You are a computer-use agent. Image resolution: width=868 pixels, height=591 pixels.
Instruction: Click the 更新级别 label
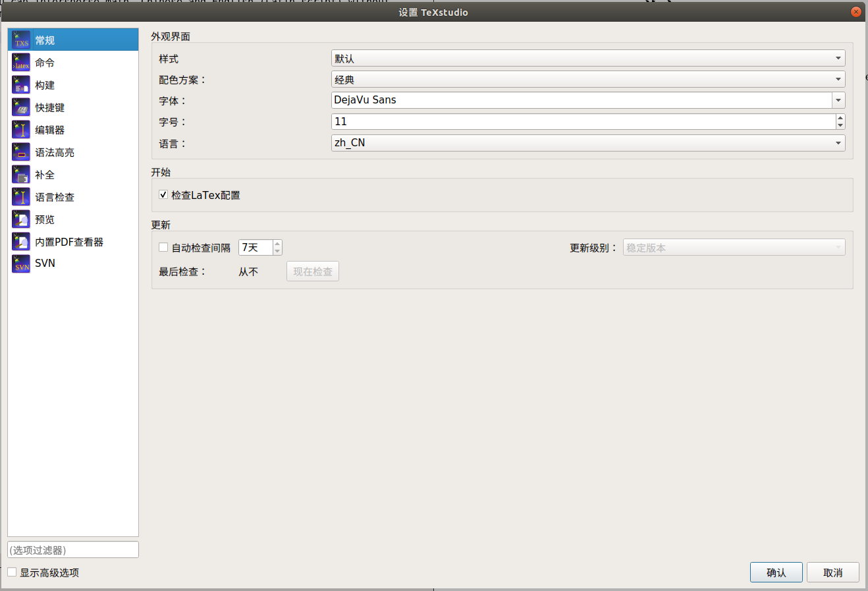coord(594,248)
